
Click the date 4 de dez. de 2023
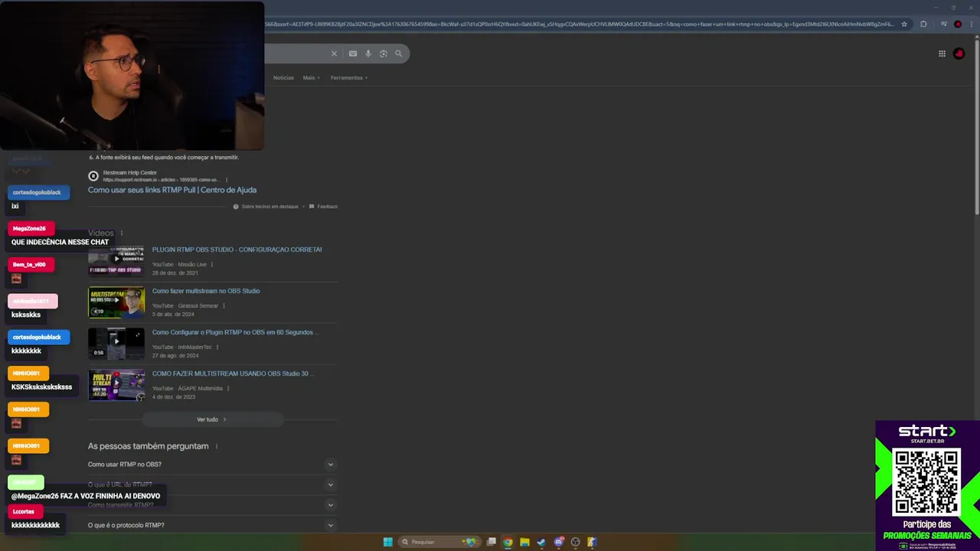[173, 397]
